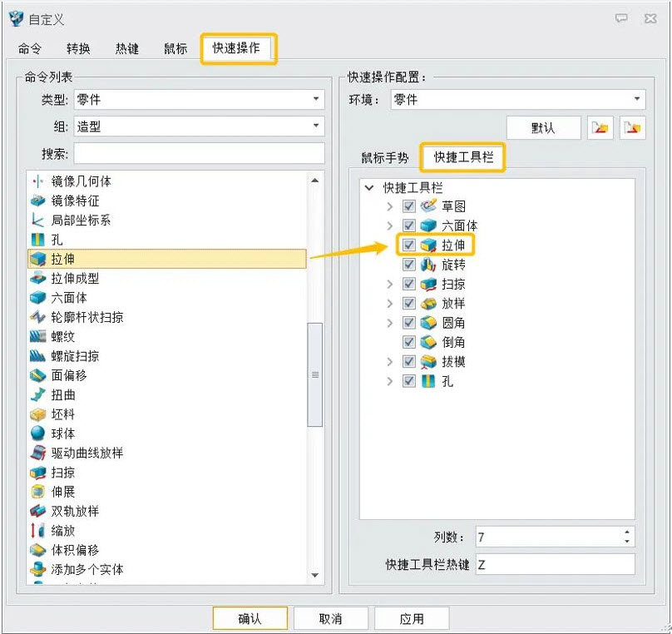Click the 双轨放样 command icon

pyautogui.click(x=37, y=511)
